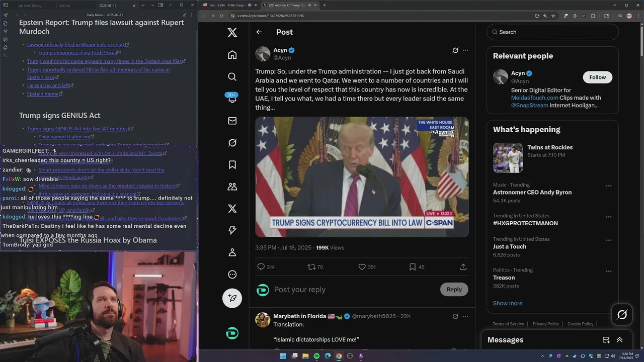Click the X logo at top of sidebar
644x362 pixels.
pyautogui.click(x=232, y=32)
